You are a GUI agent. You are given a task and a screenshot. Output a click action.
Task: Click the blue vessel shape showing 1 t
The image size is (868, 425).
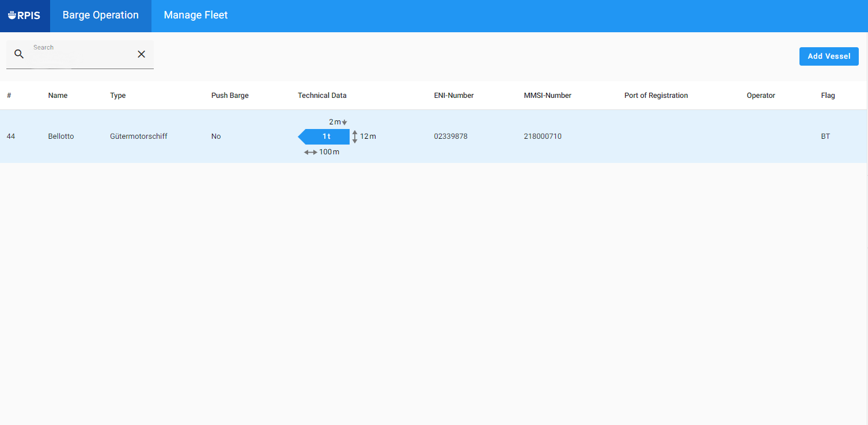(325, 136)
